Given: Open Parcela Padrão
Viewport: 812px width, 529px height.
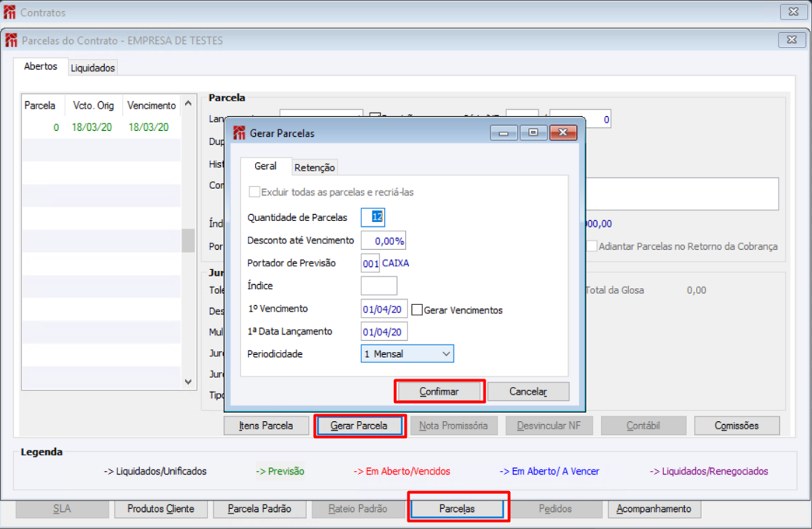Looking at the screenshot, I should point(260,509).
